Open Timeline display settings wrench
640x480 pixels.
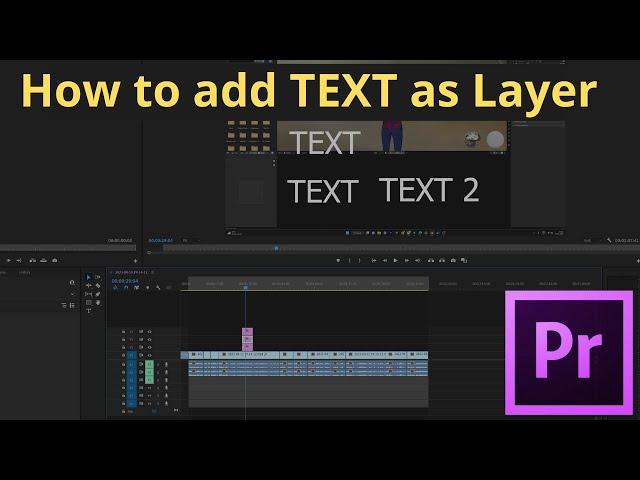click(x=158, y=288)
